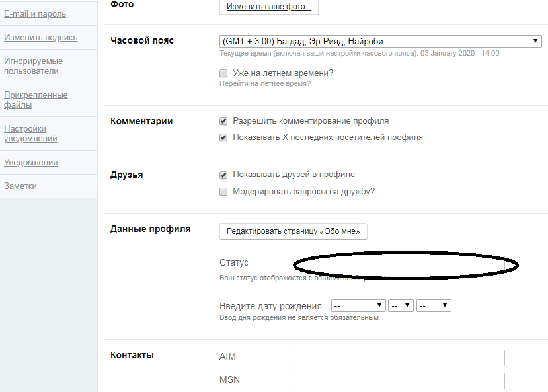Expand the birth year dropdown
This screenshot has width=548, height=392.
434,306
